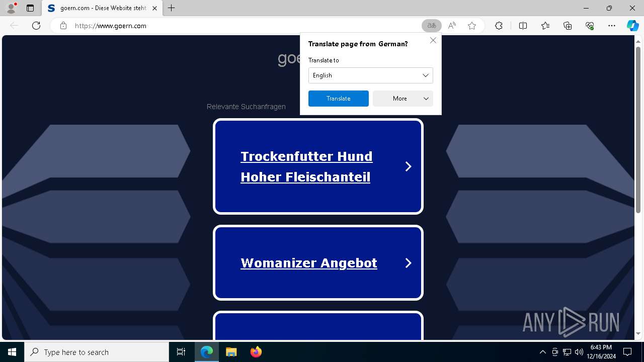Enable split screen view
Viewport: 644px width, 362px height.
click(523, 26)
